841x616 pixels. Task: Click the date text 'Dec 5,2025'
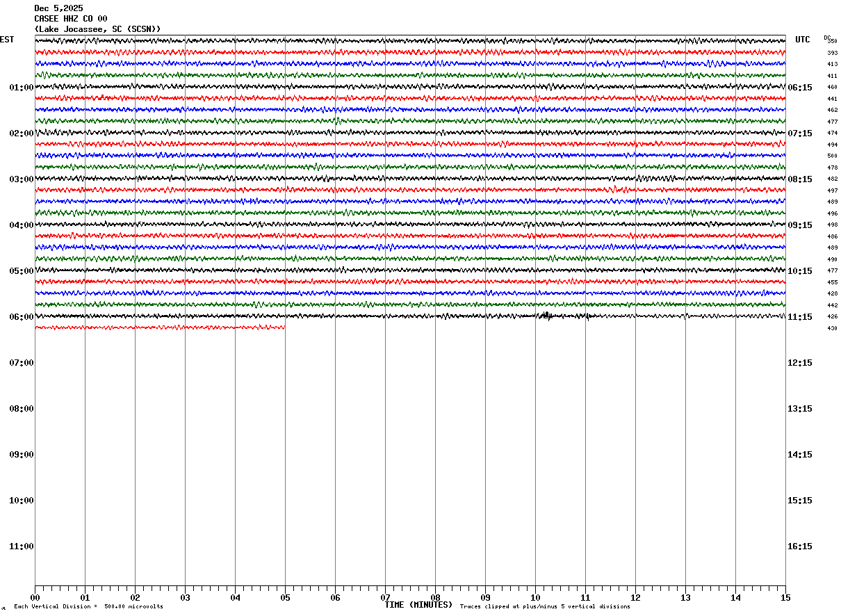(58, 8)
